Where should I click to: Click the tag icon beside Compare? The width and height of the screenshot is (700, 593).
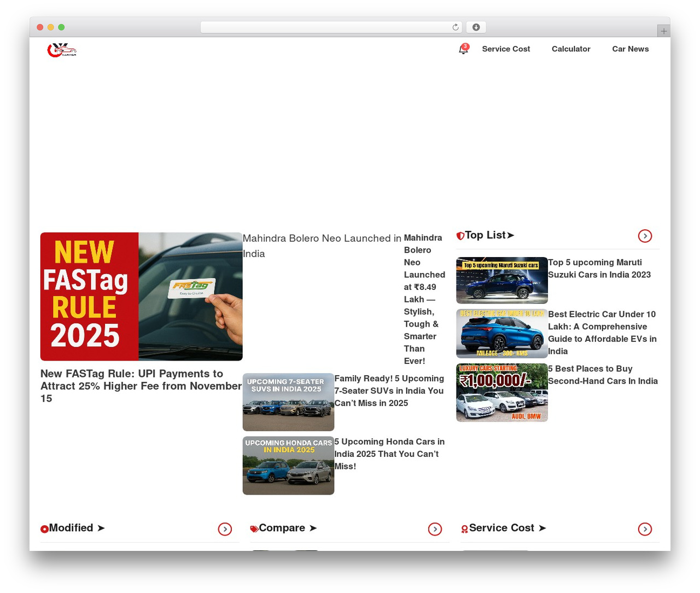(x=254, y=529)
